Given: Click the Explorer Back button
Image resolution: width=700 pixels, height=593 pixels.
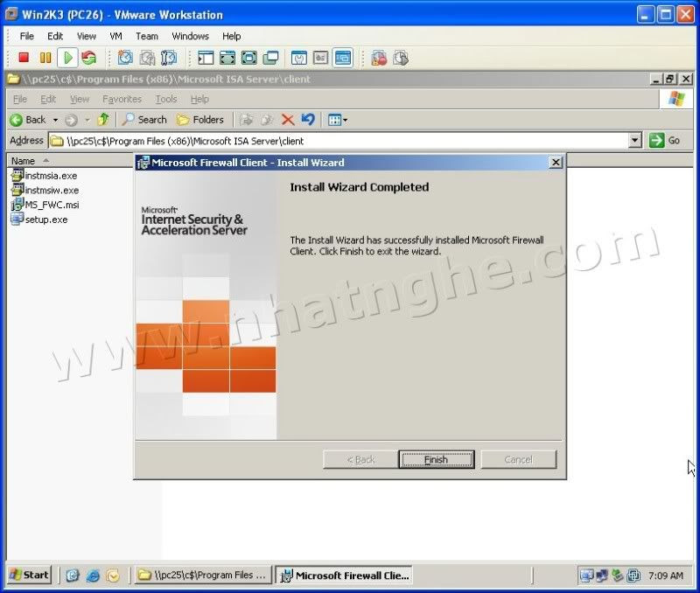Looking at the screenshot, I should pyautogui.click(x=28, y=120).
